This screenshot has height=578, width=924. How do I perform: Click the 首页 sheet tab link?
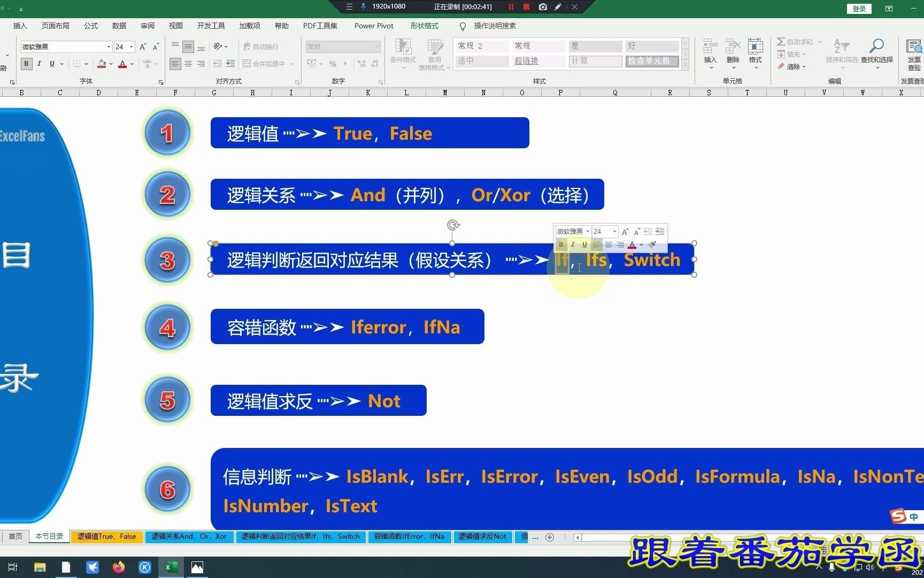pos(16,537)
